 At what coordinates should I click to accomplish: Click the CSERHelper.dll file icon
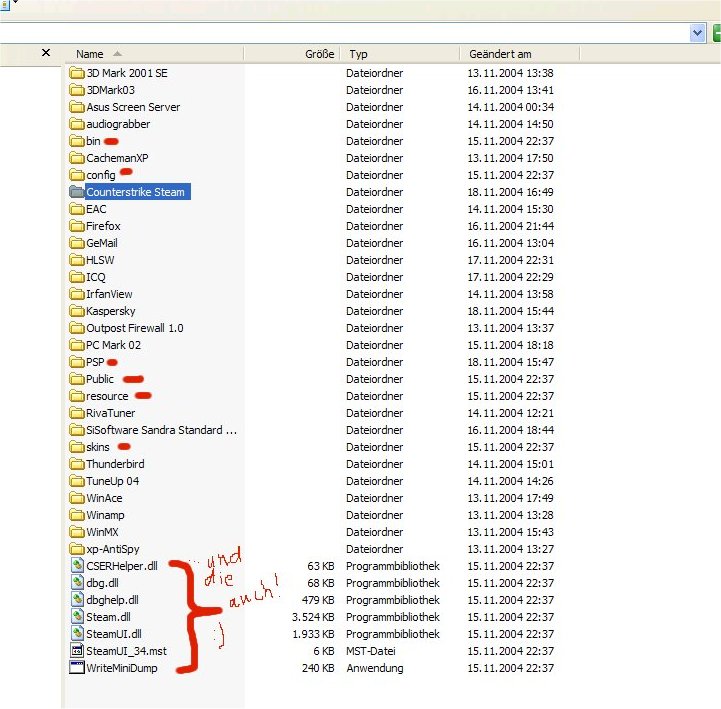[x=77, y=566]
